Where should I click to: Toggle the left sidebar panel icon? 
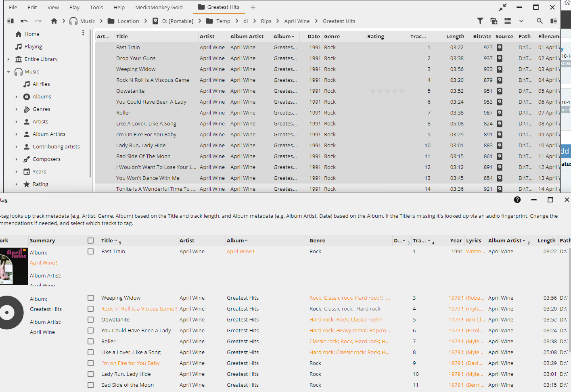tap(10, 21)
